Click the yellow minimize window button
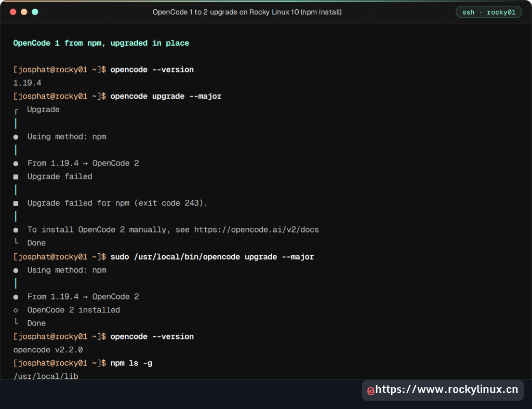The image size is (532, 409). click(24, 12)
